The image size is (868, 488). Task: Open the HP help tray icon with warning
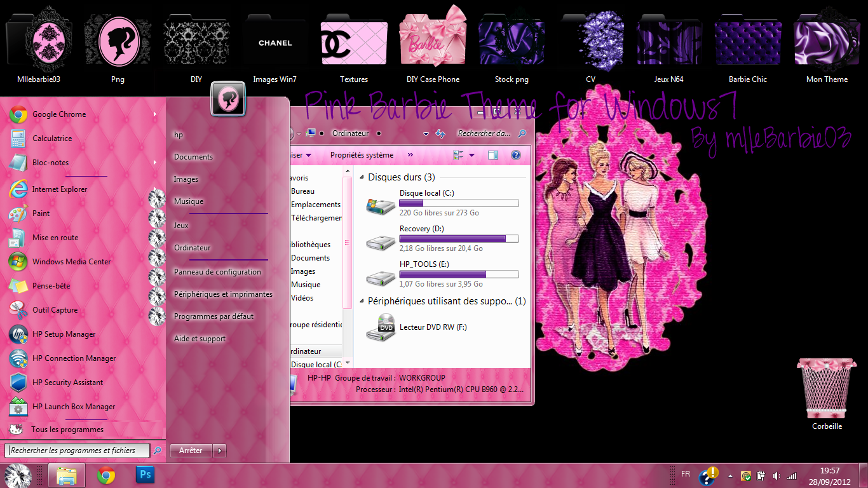coord(708,475)
